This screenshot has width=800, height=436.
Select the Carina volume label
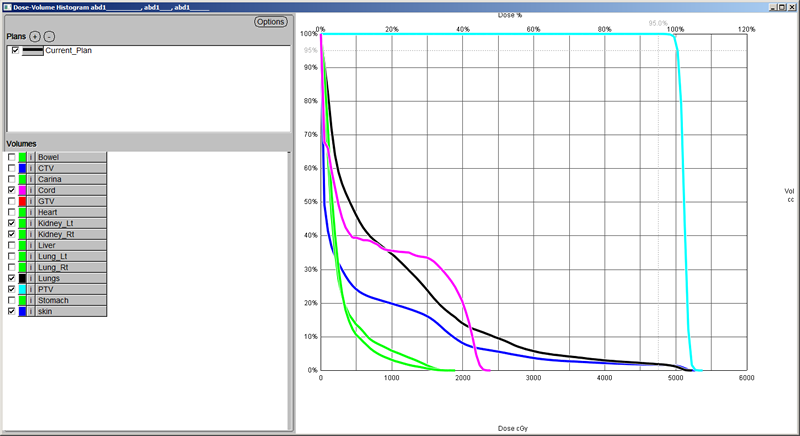coord(70,179)
